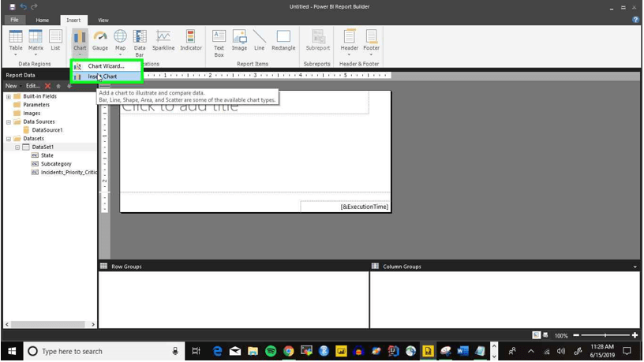Image resolution: width=644 pixels, height=362 pixels.
Task: Zoom in with the plus button
Action: tap(635, 335)
